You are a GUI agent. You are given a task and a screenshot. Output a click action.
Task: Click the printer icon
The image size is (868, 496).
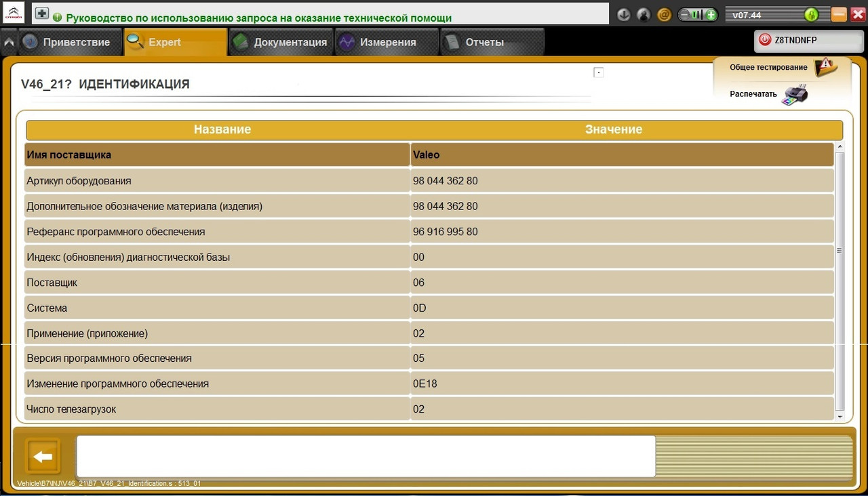[795, 94]
